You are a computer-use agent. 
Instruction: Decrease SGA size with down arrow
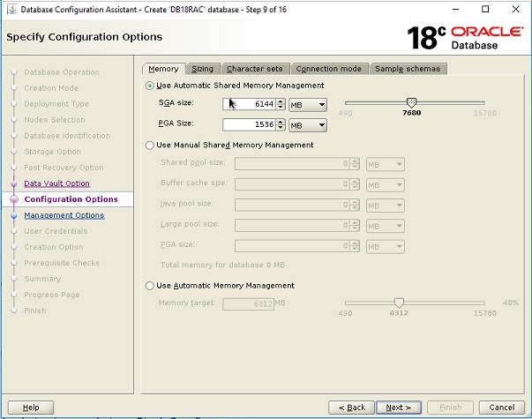pyautogui.click(x=281, y=107)
